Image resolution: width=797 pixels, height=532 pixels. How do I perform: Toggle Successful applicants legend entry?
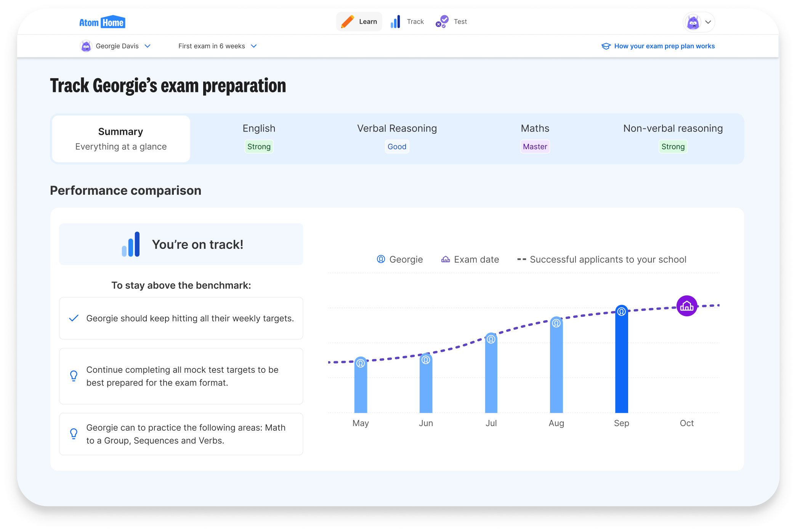coord(601,260)
